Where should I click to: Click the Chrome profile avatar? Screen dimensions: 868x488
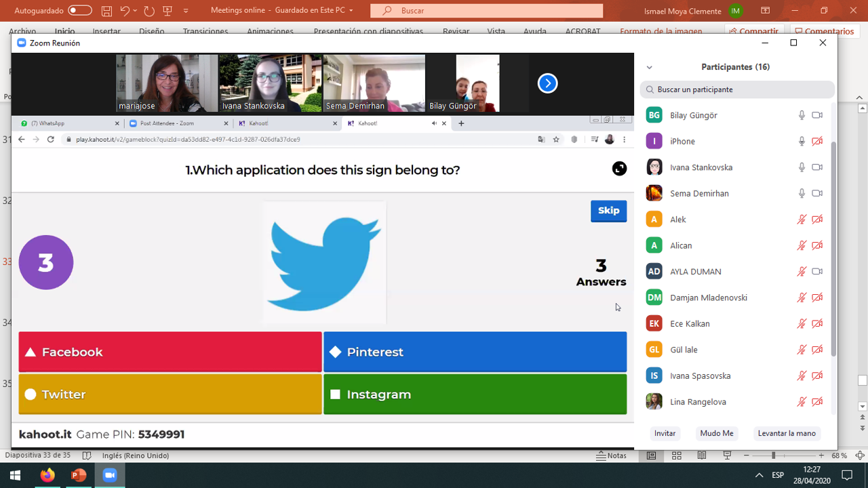point(609,140)
